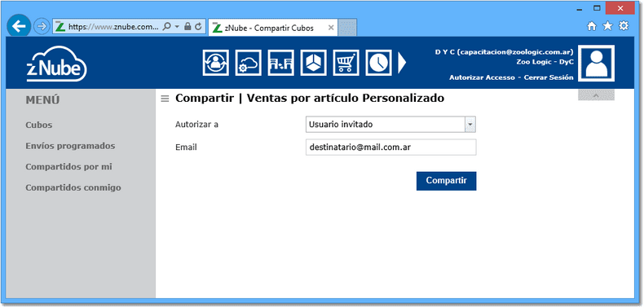Open Compartidos conmigo menu item
This screenshot has width=644, height=308.
tap(73, 188)
